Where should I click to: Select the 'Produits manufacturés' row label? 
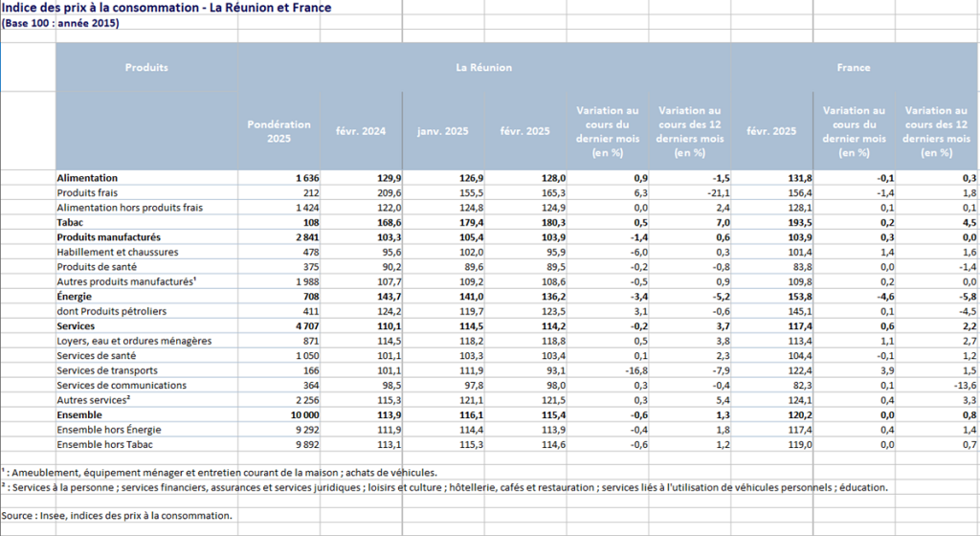109,237
